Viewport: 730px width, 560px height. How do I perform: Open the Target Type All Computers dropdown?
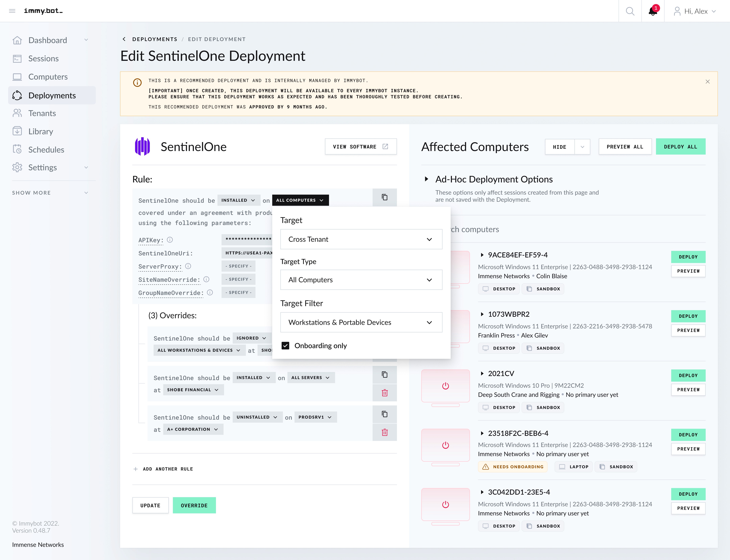point(361,280)
